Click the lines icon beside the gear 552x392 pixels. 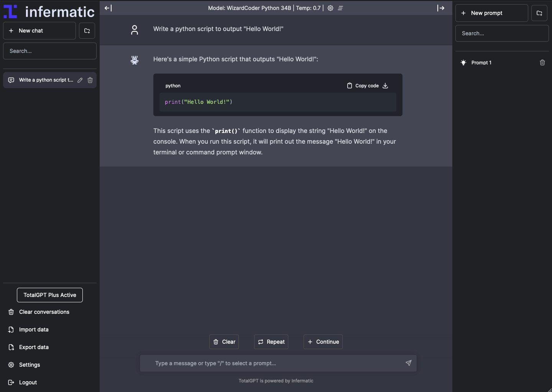pos(340,8)
